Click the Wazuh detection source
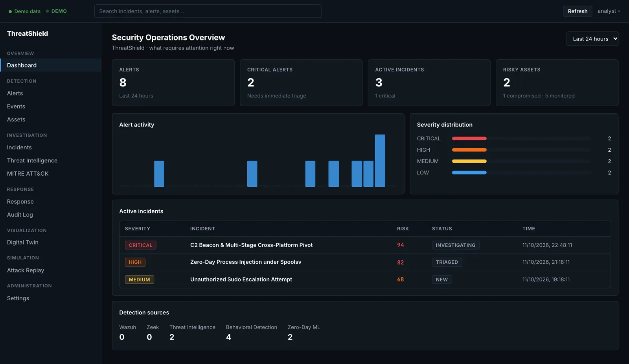 pos(128,333)
